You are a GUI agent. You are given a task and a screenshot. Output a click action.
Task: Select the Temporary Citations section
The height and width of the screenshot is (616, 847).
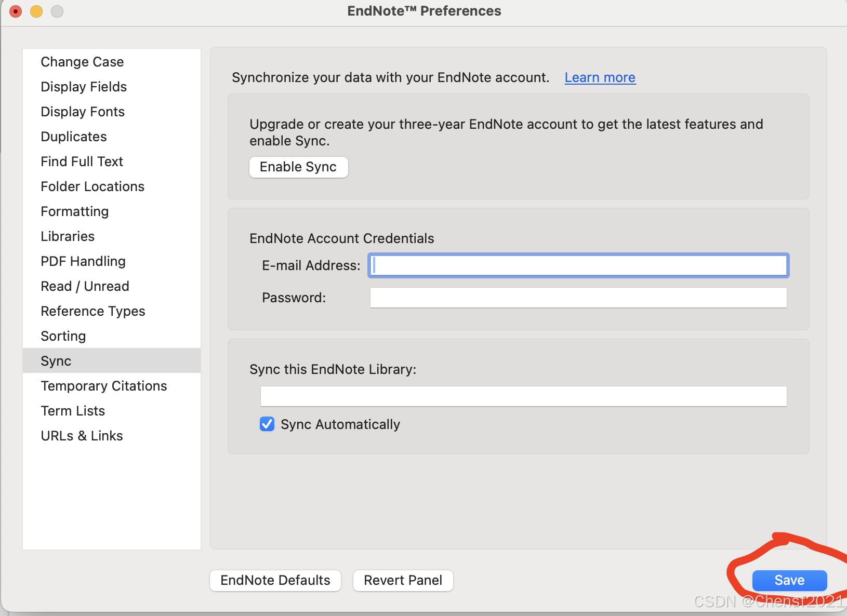pyautogui.click(x=104, y=385)
